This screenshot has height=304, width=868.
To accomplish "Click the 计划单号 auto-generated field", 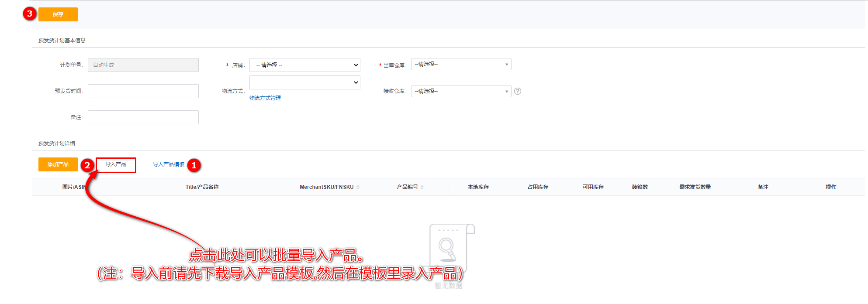I will point(143,65).
